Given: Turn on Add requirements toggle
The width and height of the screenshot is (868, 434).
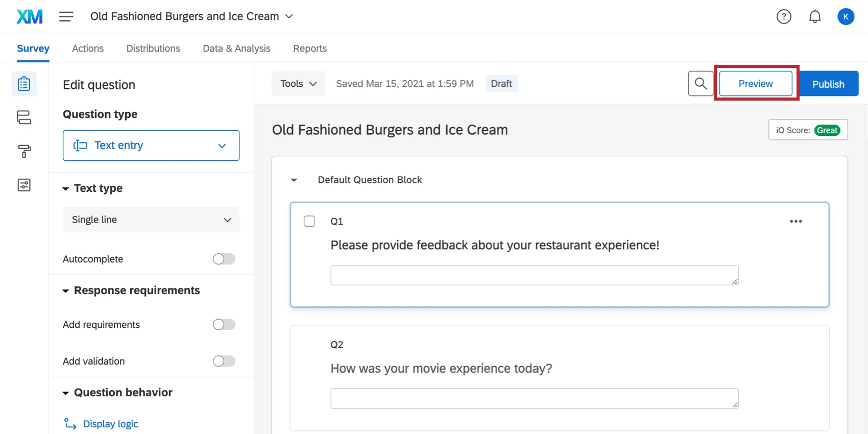Looking at the screenshot, I should 224,325.
